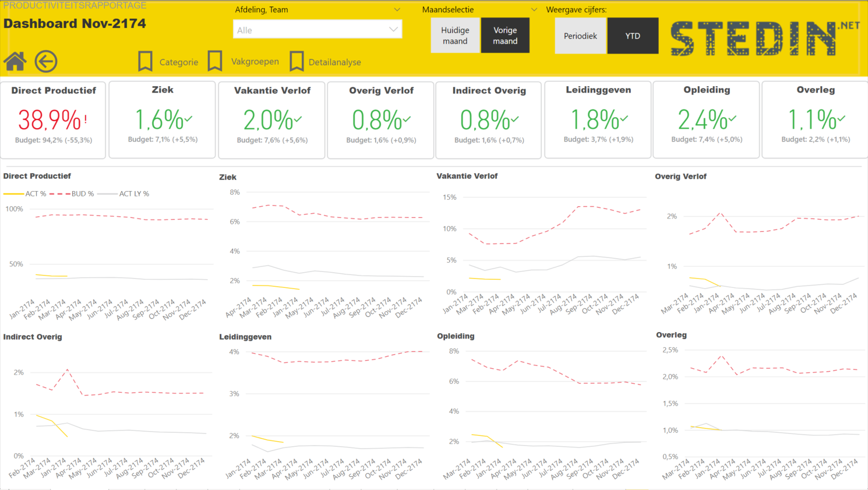Open the Alle team dropdown
Screen dimensions: 868x490
click(x=317, y=30)
